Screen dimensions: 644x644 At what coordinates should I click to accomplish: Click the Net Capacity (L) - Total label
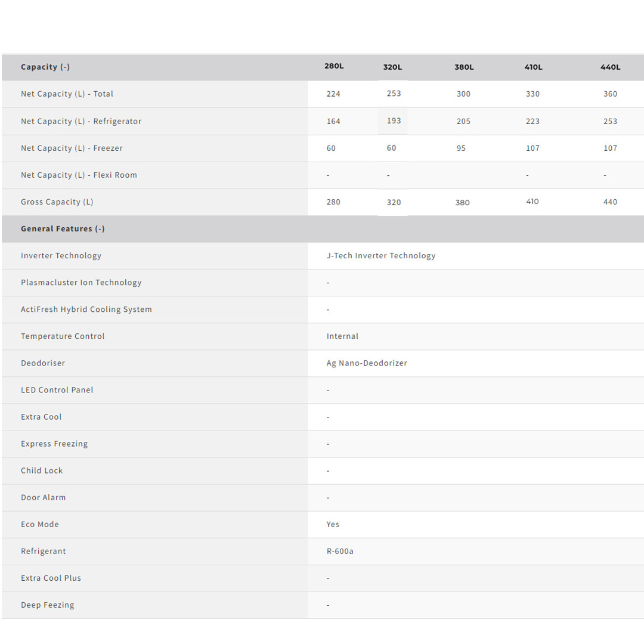point(67,94)
